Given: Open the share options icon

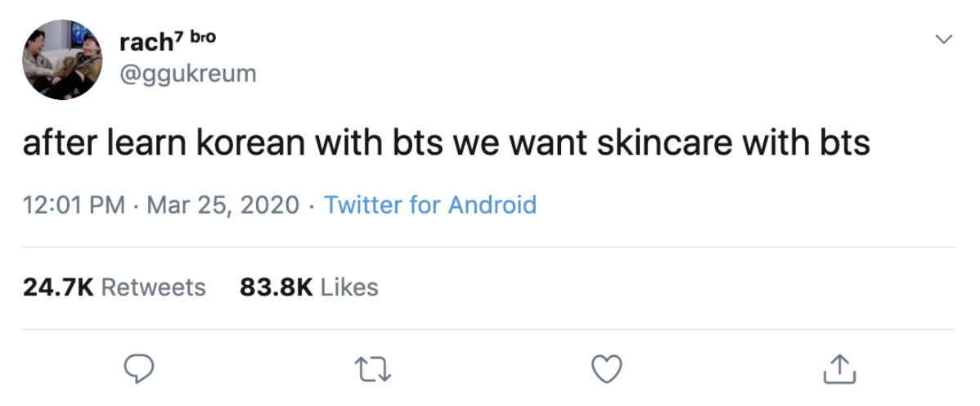Looking at the screenshot, I should tap(839, 368).
